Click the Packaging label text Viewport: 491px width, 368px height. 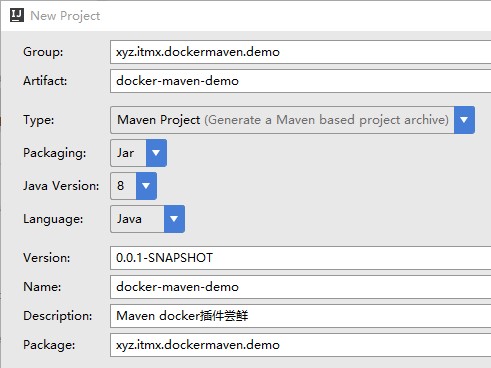tap(55, 153)
